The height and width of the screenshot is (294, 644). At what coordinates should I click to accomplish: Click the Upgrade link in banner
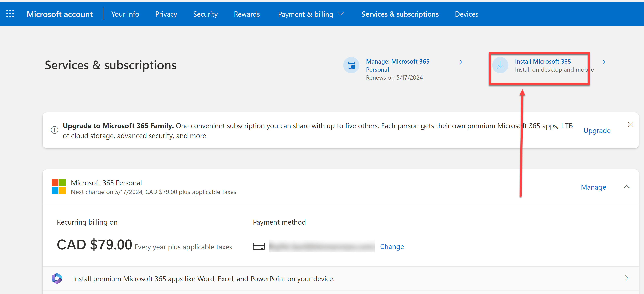(597, 131)
